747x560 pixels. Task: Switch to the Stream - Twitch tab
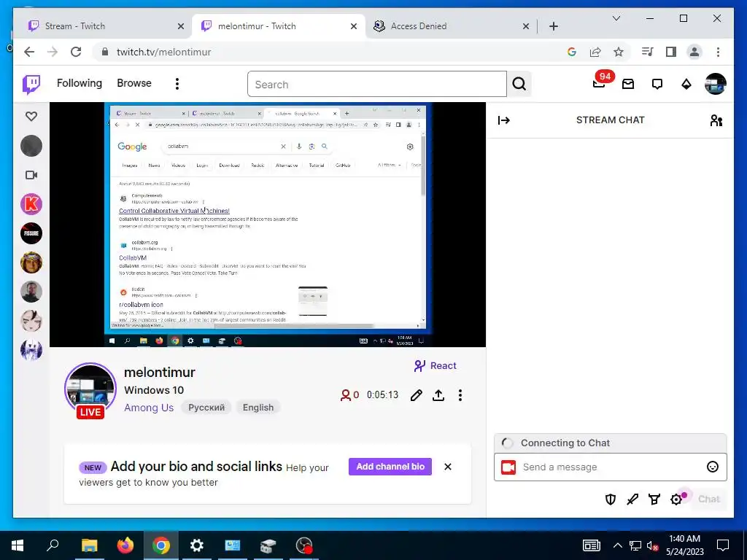(102, 26)
